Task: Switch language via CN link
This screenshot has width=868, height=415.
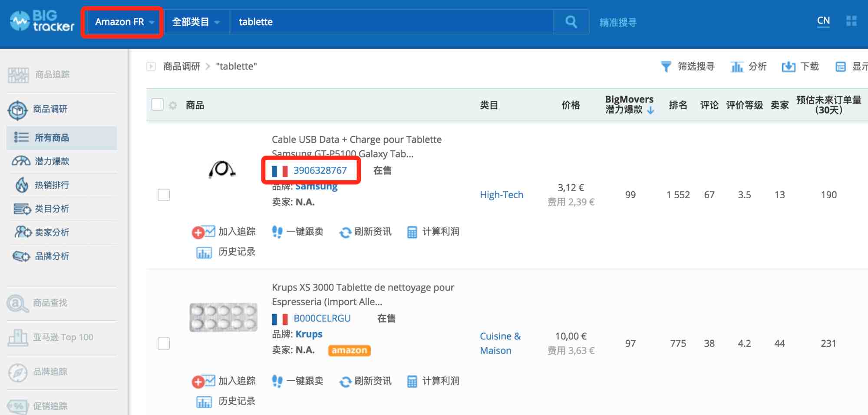Action: coord(823,21)
